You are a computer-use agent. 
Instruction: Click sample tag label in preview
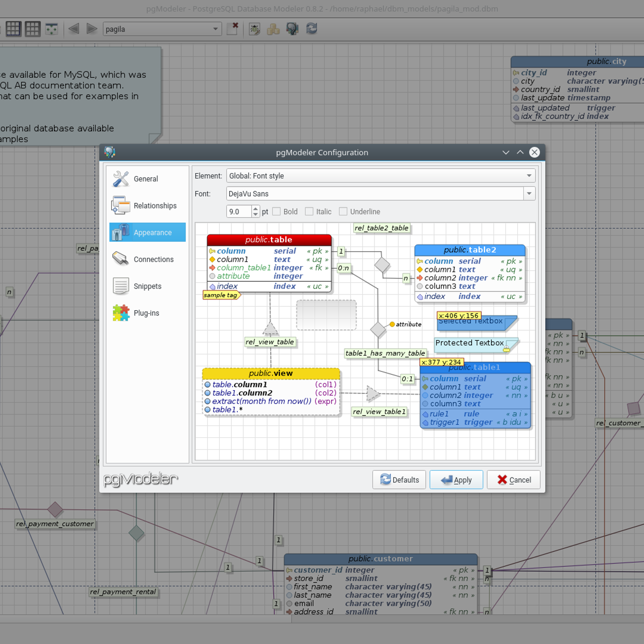pos(221,295)
